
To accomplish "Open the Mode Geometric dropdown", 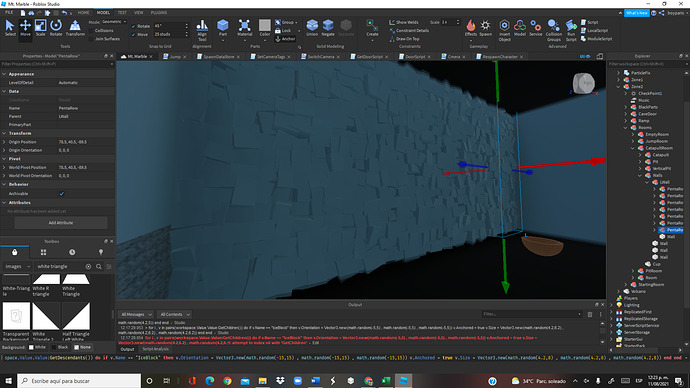I will tap(114, 22).
